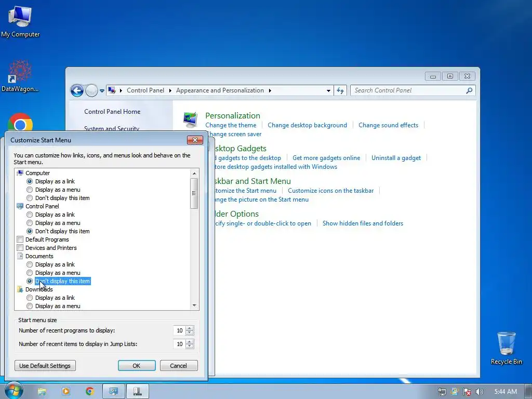The image size is (532, 399).
Task: Click the Control Panel icon in the address bar
Action: (x=112, y=90)
